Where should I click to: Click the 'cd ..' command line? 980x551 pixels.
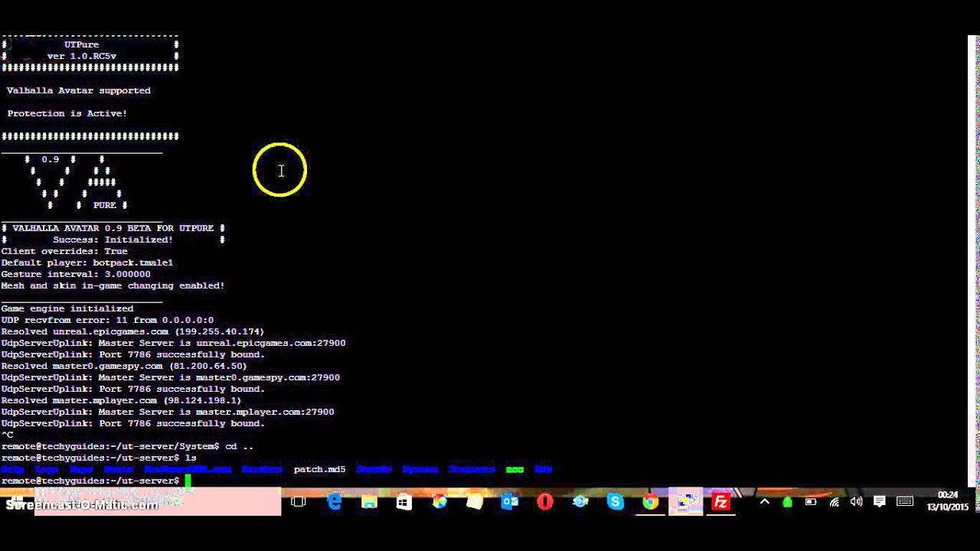pyautogui.click(x=127, y=446)
